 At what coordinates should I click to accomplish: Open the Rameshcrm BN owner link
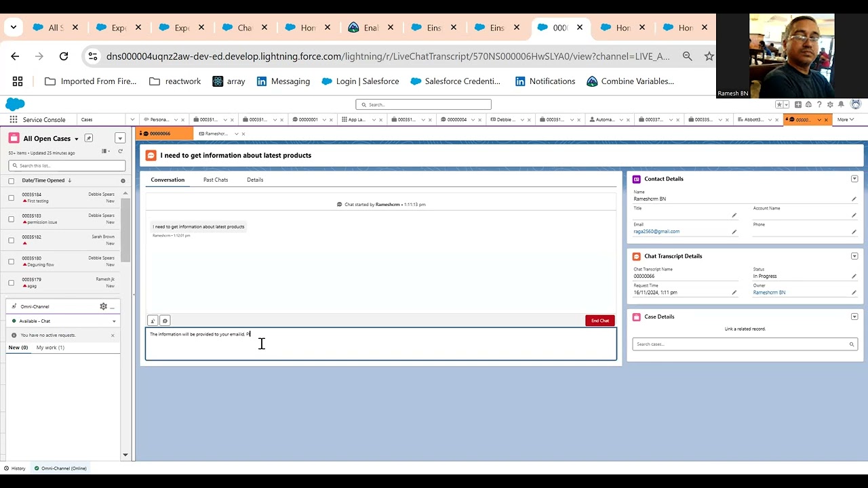[x=769, y=293]
